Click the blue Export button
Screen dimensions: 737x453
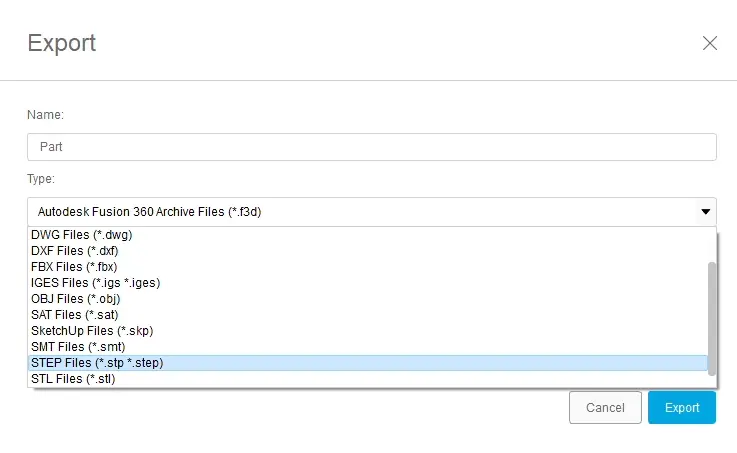click(682, 408)
